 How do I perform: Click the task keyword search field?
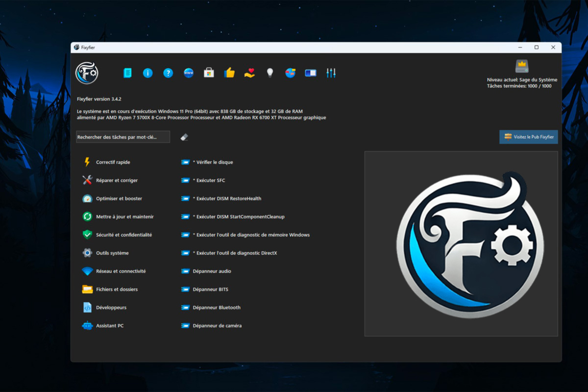click(x=123, y=137)
